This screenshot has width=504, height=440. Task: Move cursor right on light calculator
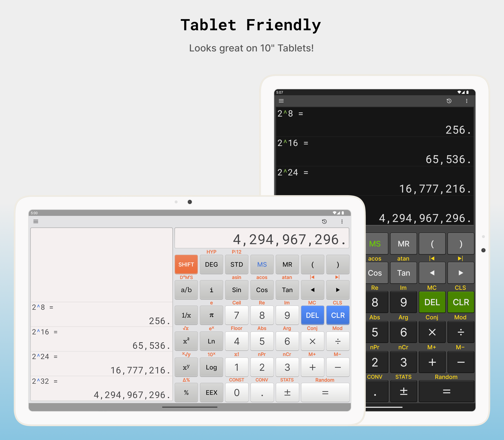338,290
